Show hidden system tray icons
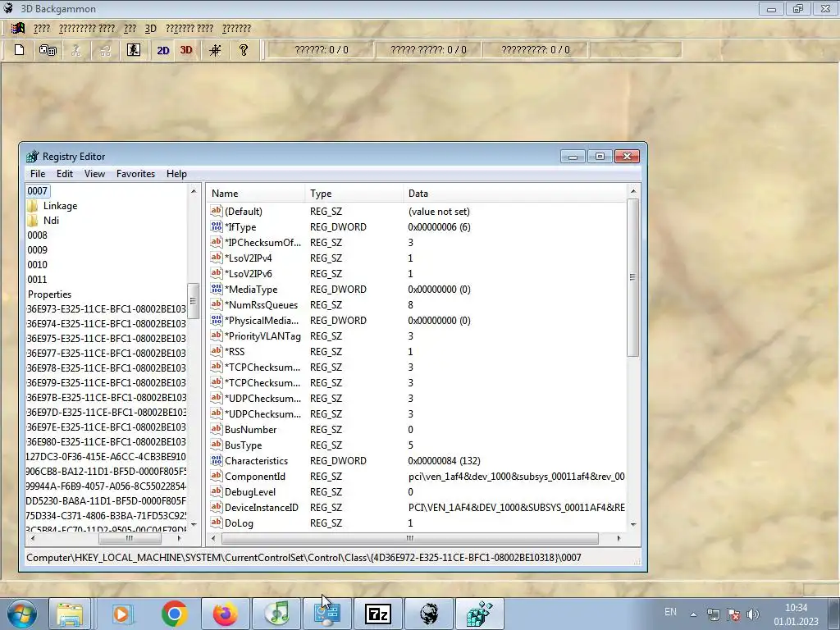840x630 pixels. pos(693,614)
